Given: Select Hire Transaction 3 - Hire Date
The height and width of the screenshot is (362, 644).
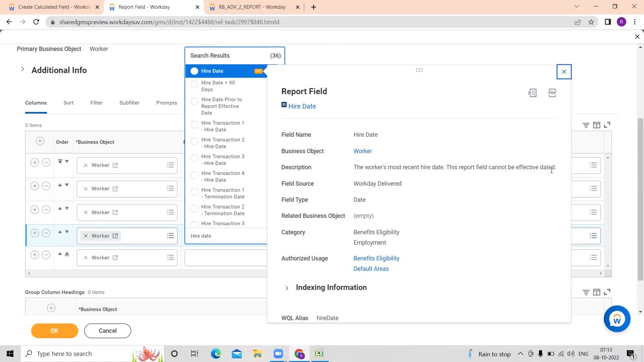Looking at the screenshot, I should pos(195,158).
